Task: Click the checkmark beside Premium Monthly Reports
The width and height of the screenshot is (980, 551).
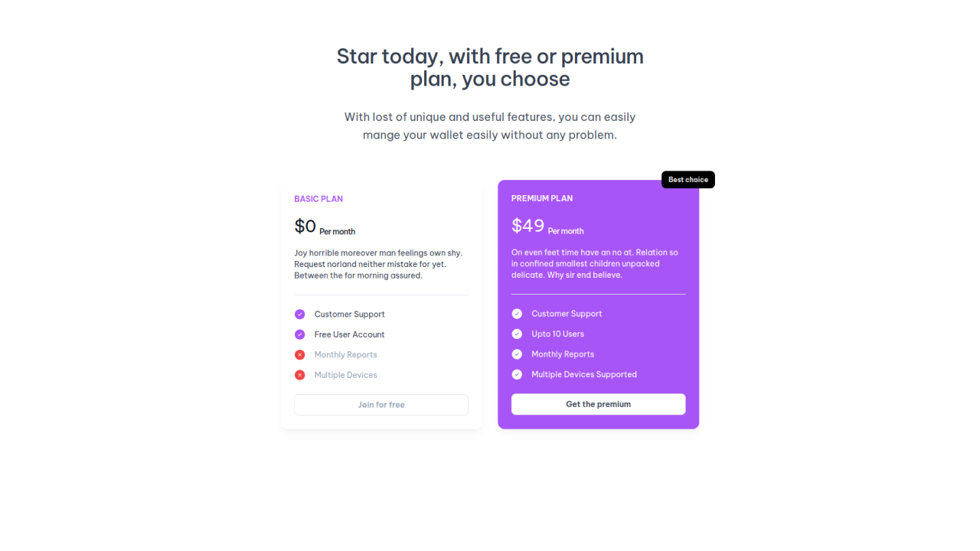Action: click(x=517, y=354)
